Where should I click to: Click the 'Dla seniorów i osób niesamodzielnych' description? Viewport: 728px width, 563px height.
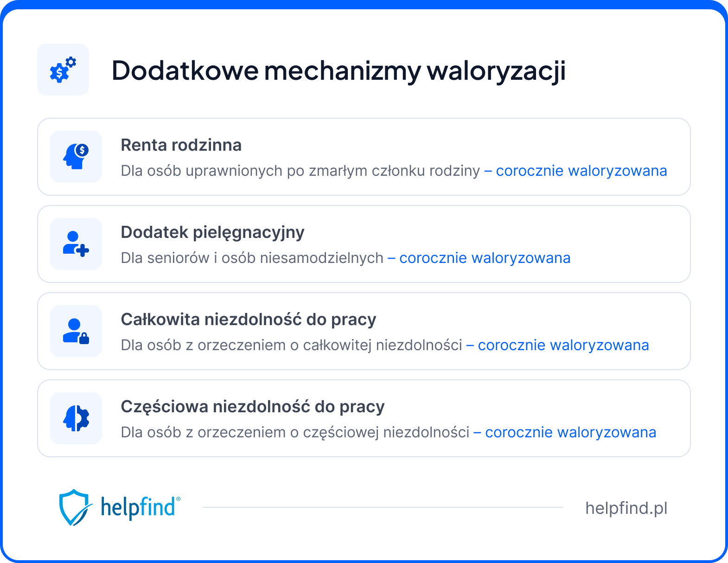pos(252,258)
